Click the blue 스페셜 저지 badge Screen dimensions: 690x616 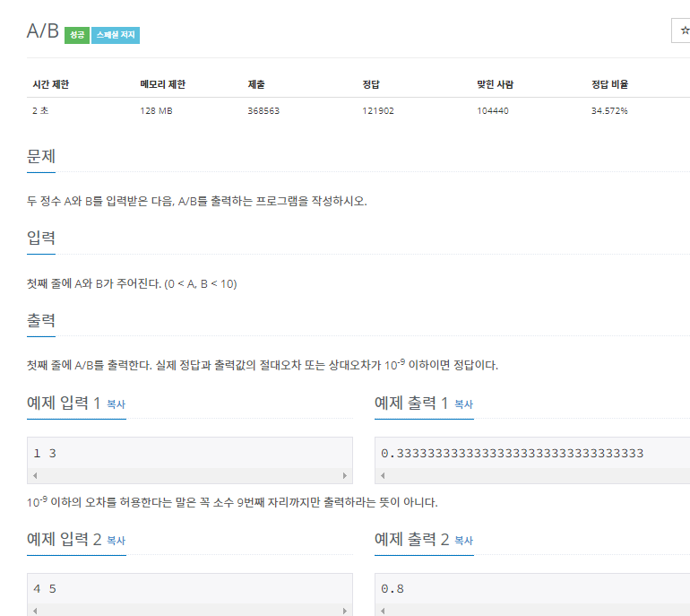click(116, 35)
